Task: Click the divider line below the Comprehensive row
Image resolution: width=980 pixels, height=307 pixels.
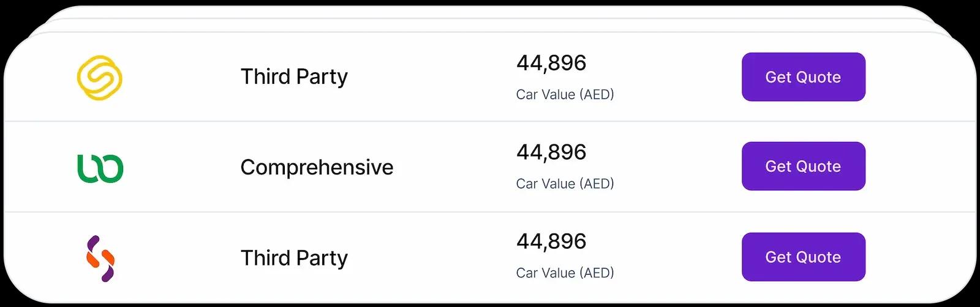Action: click(x=490, y=212)
